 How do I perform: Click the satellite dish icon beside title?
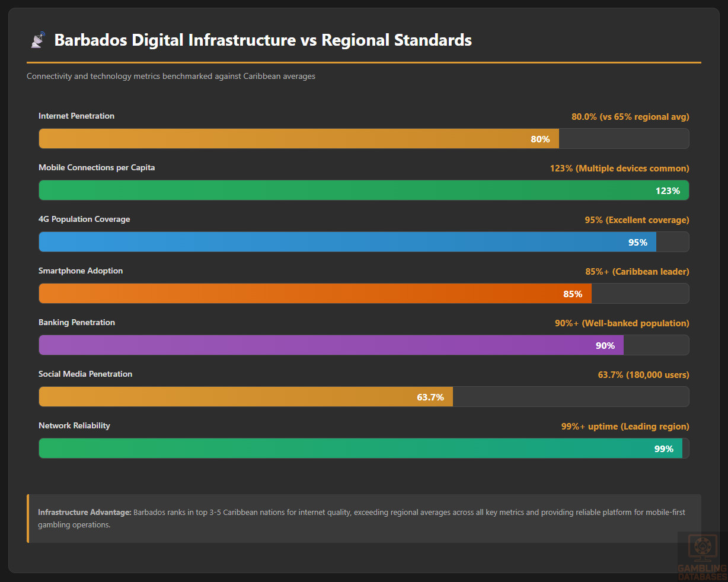(37, 40)
